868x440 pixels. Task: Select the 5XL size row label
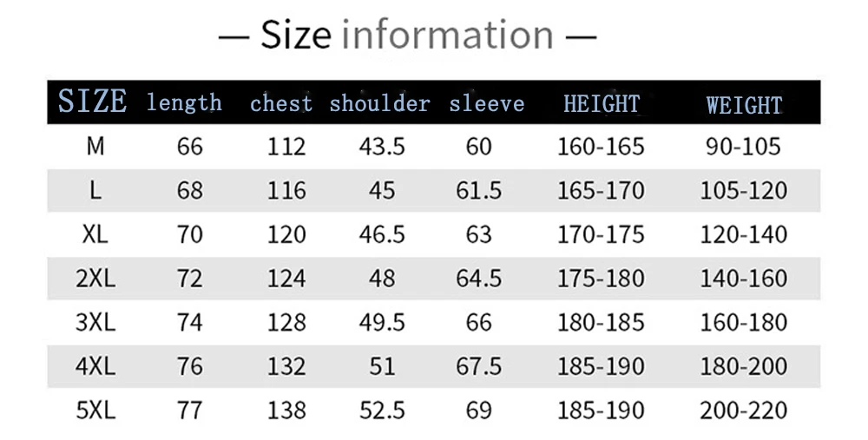95,410
